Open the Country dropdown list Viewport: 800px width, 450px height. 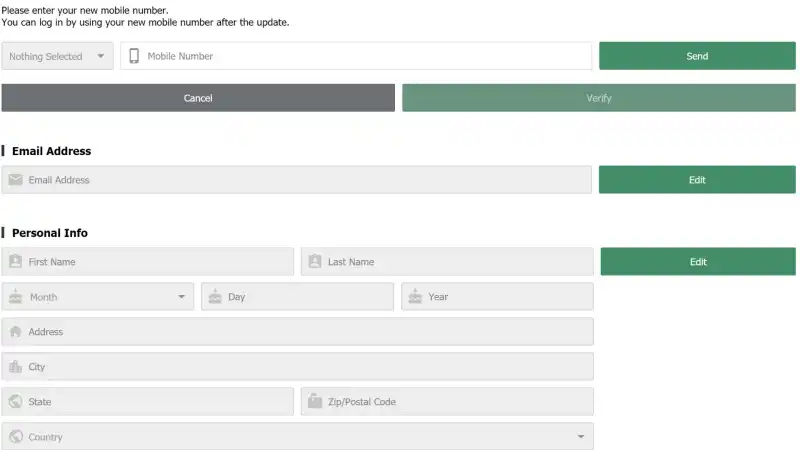(297, 437)
